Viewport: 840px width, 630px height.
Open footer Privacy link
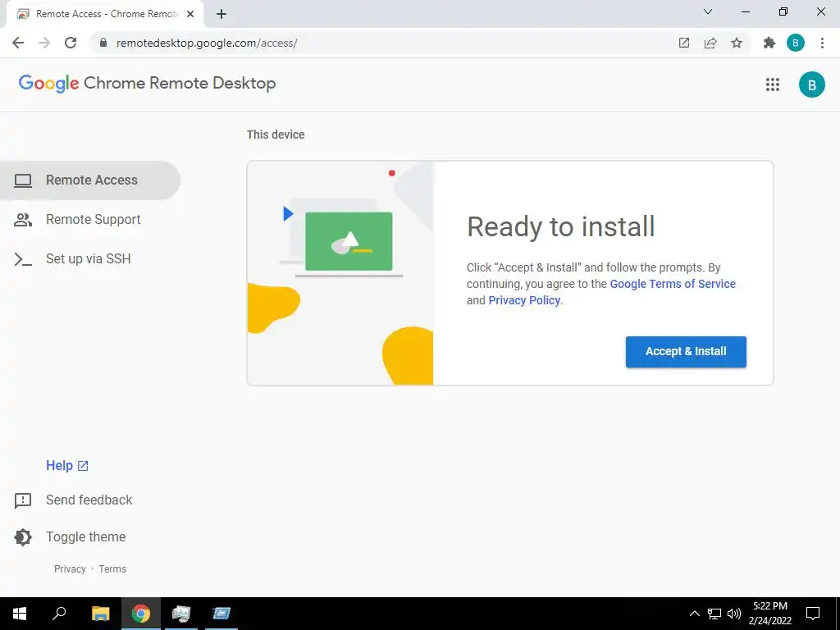coord(70,569)
